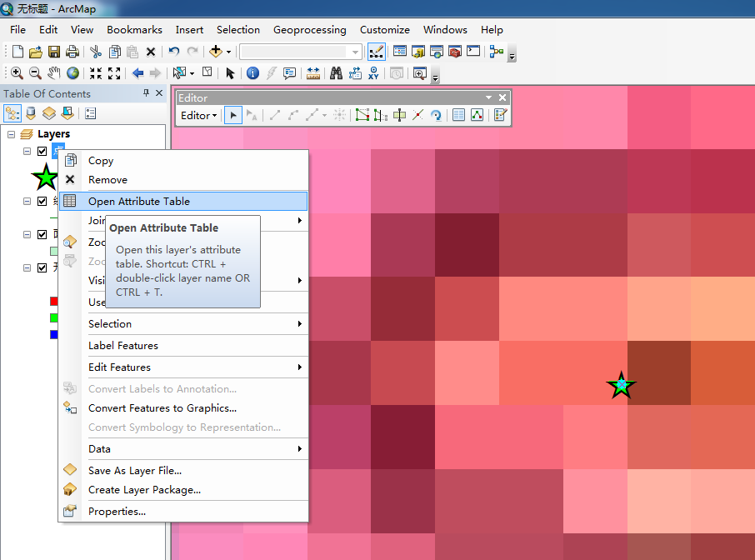Close the Editor toolbar
This screenshot has height=560, width=755.
(502, 97)
